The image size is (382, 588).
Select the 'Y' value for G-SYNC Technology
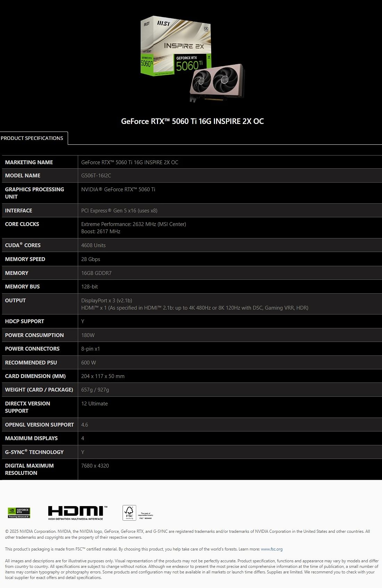(83, 452)
